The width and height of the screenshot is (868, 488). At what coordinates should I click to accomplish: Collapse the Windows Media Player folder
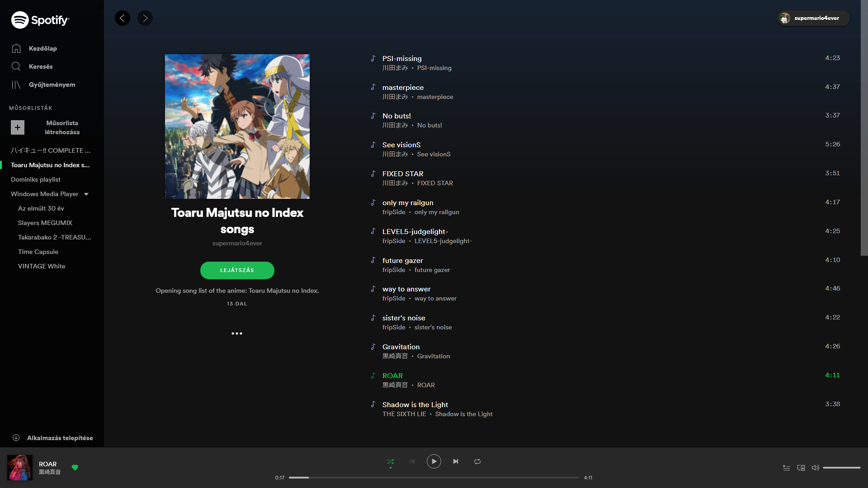pos(86,194)
